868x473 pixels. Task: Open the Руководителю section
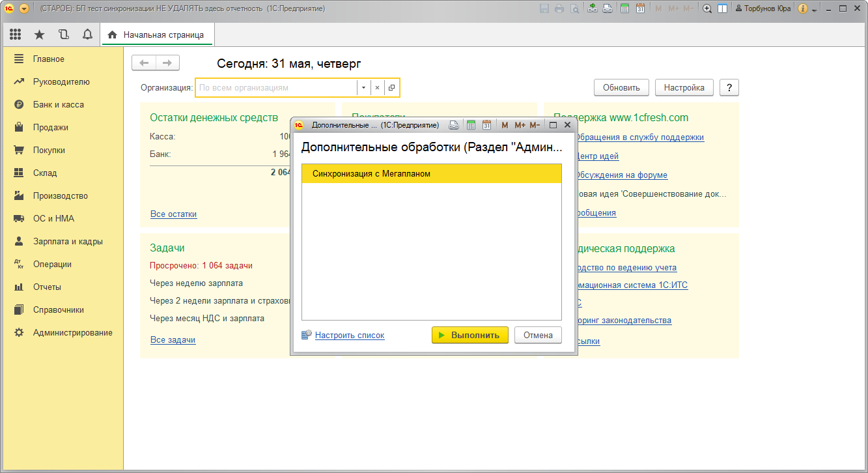tap(61, 81)
